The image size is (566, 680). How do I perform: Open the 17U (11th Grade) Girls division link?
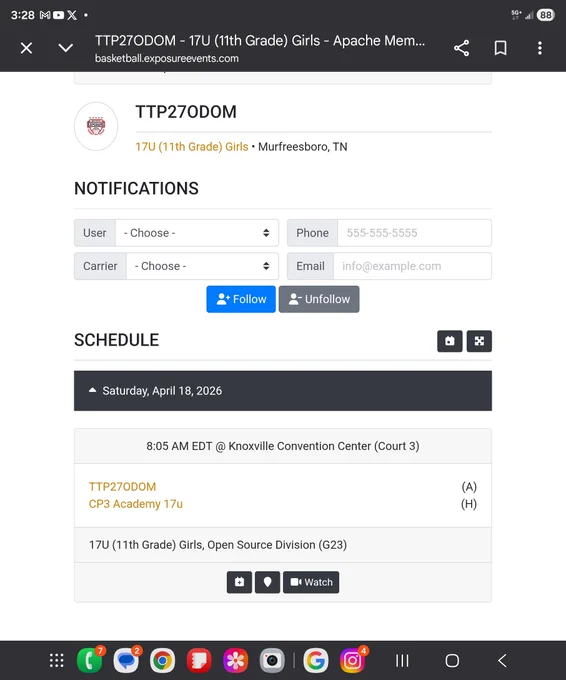pyautogui.click(x=192, y=147)
